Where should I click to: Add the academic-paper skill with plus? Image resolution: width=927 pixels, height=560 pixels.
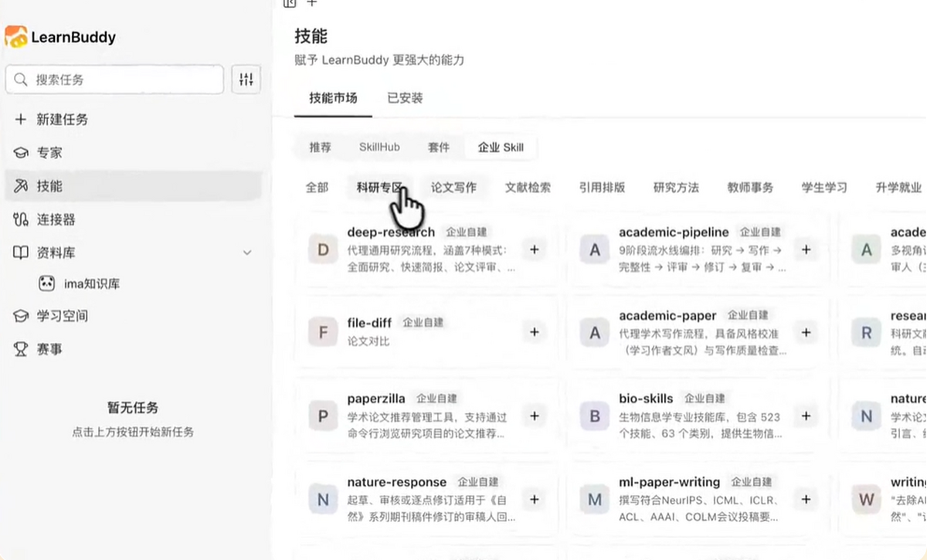coord(806,332)
